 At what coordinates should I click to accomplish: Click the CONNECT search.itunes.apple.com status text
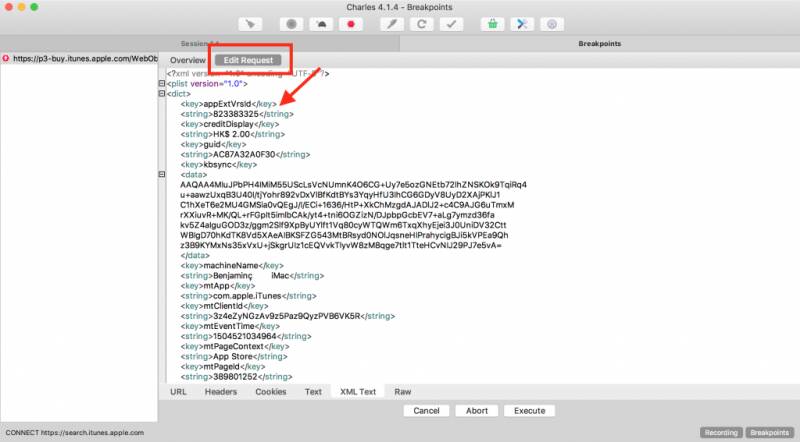pos(74,432)
